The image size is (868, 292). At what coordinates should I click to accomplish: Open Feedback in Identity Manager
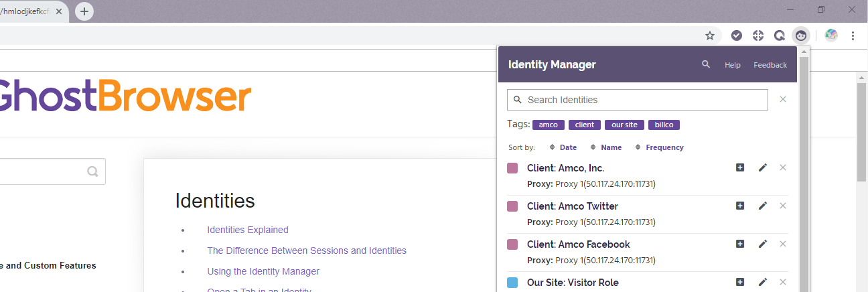[x=770, y=65]
